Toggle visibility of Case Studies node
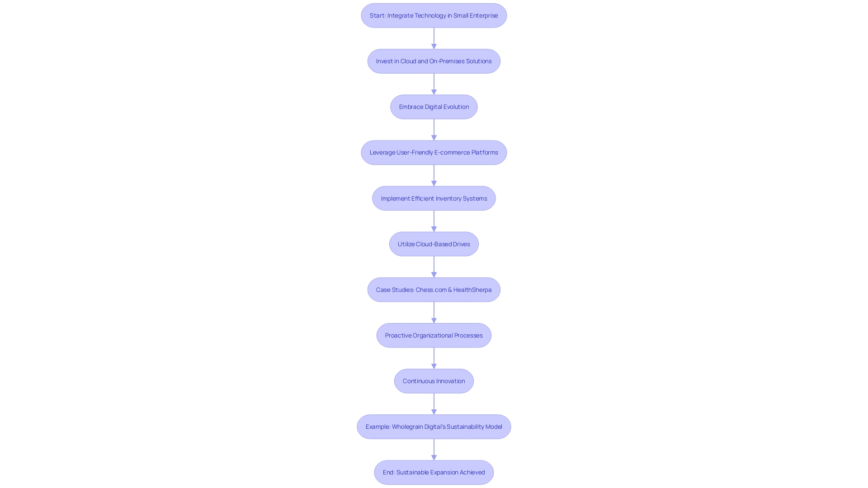Viewport: 868px width, 488px height. 434,289
